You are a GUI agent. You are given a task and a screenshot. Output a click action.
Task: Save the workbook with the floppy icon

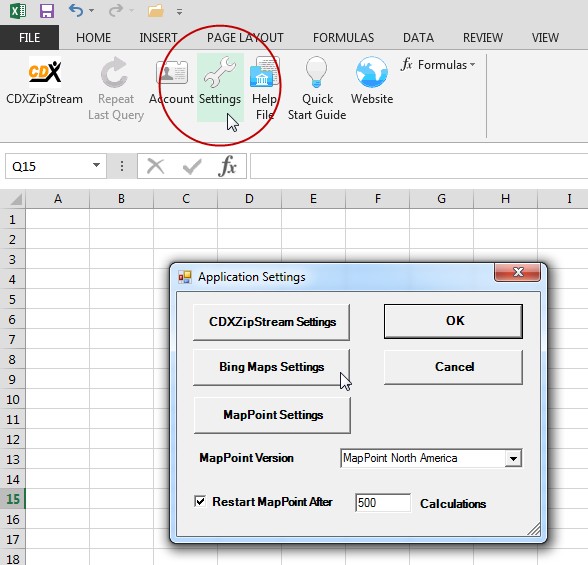click(x=47, y=11)
